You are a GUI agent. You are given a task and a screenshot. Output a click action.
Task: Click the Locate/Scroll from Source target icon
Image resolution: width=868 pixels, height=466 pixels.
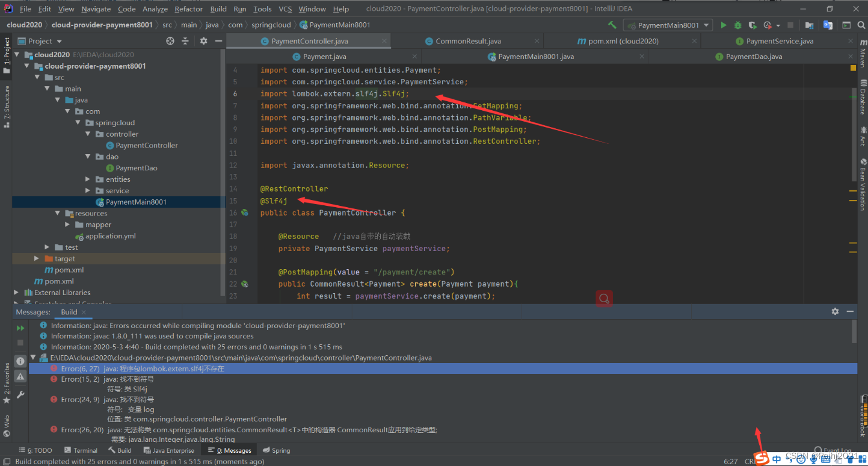(x=170, y=41)
